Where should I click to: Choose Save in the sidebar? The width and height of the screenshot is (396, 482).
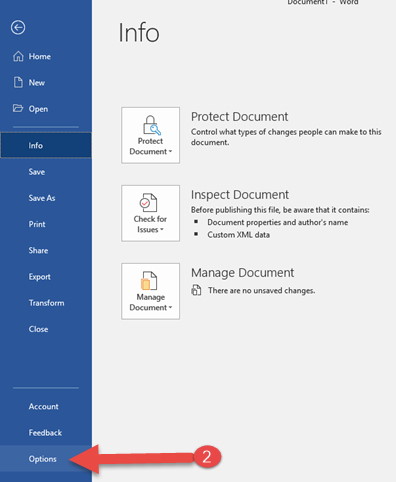point(46,172)
